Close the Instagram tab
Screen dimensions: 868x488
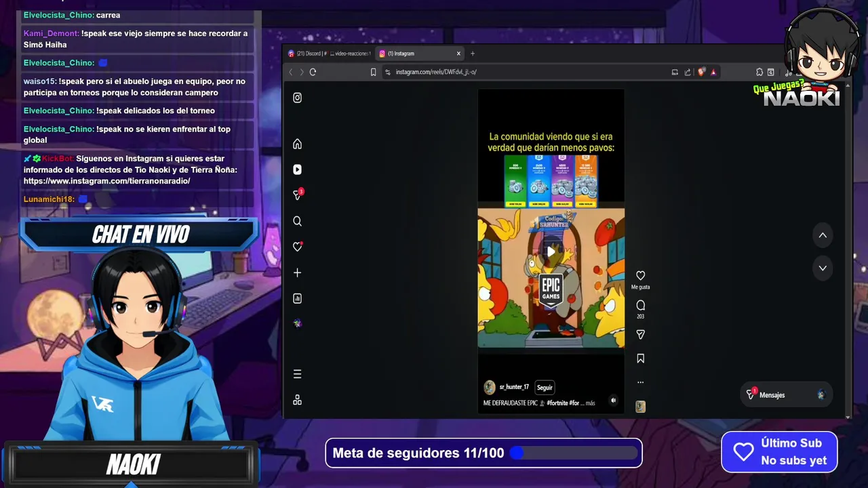(x=458, y=54)
